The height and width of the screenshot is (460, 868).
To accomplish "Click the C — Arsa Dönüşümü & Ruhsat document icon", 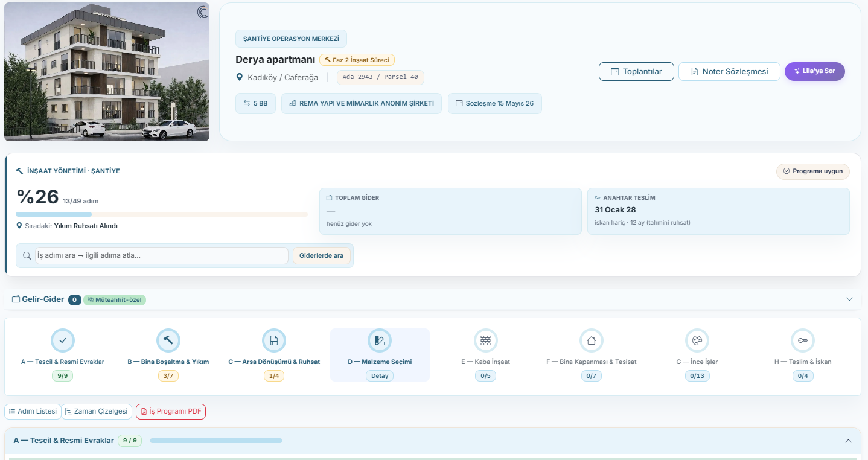I will click(x=274, y=340).
